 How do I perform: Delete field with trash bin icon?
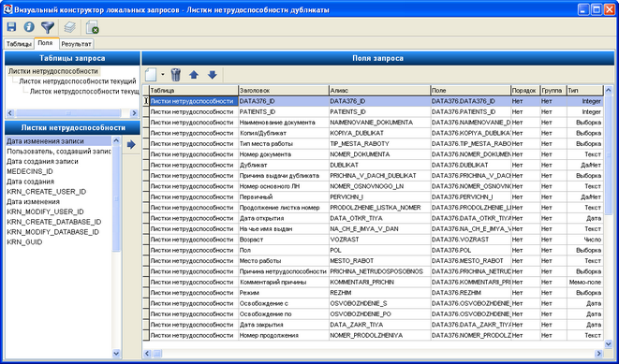176,74
